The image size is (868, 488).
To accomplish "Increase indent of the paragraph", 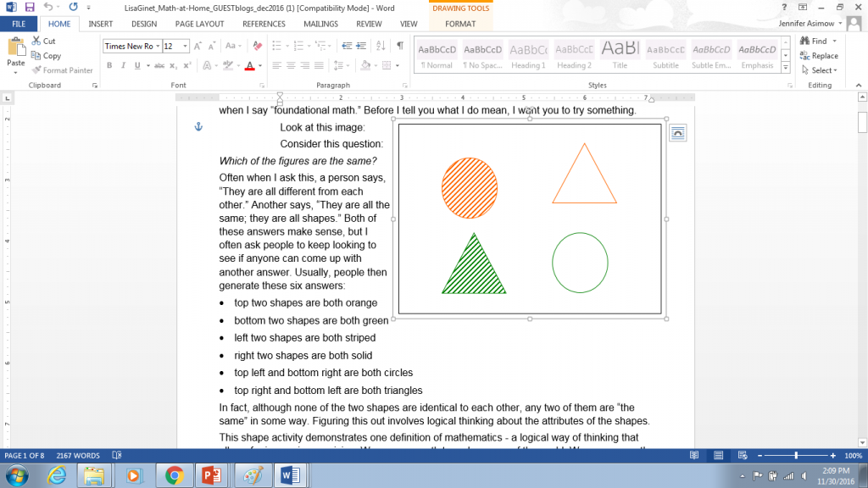I will point(361,46).
